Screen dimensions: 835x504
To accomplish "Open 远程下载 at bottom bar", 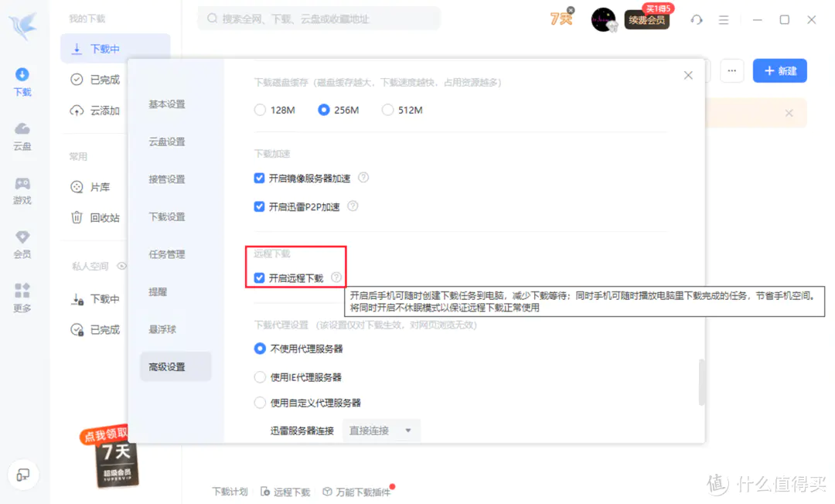I will (x=285, y=492).
